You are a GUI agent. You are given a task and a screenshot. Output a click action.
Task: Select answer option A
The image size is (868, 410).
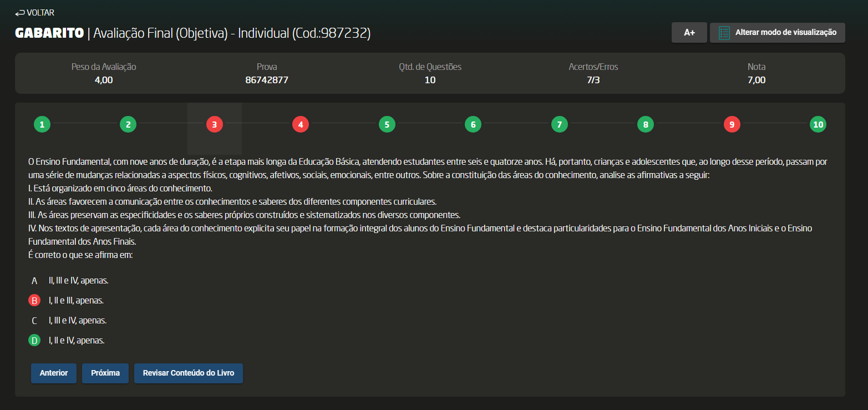pos(34,281)
